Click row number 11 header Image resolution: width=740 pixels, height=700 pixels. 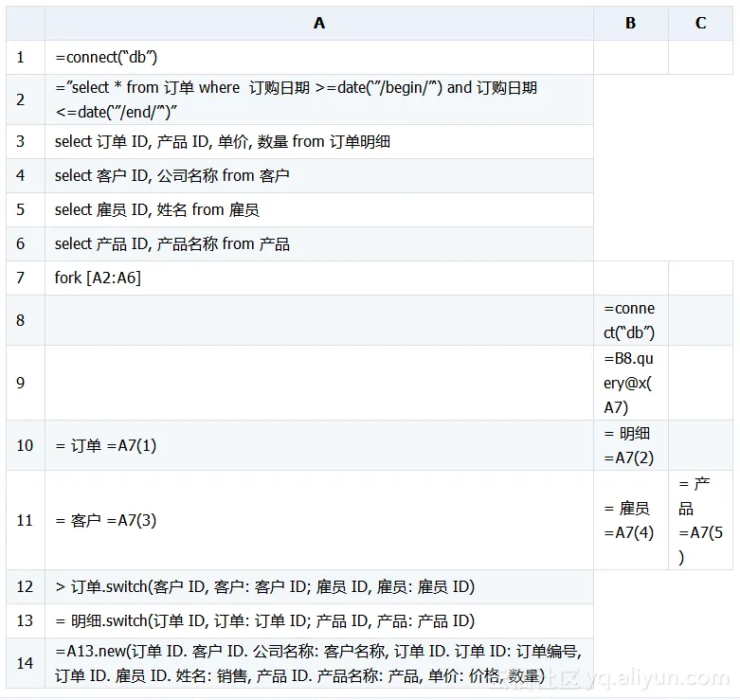click(x=26, y=520)
